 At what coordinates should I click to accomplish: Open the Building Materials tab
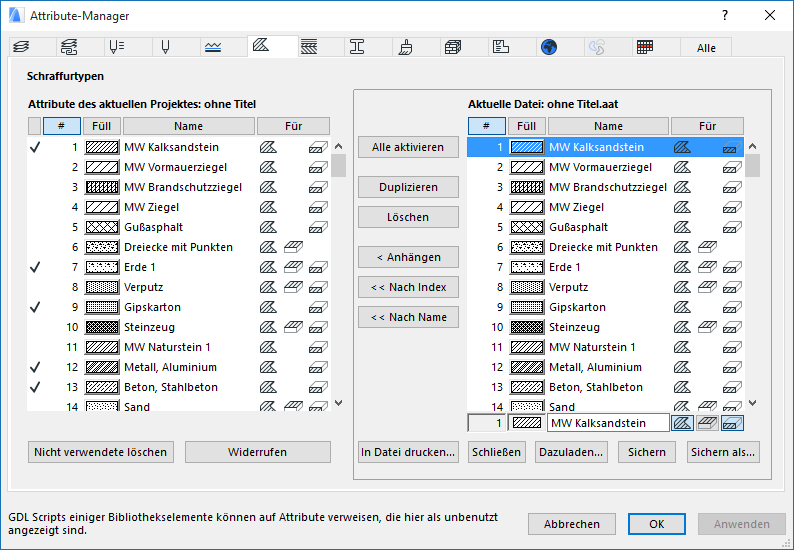tap(453, 47)
